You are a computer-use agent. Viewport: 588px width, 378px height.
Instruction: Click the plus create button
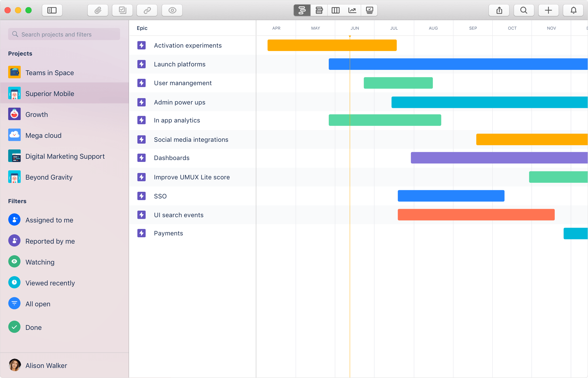click(548, 10)
